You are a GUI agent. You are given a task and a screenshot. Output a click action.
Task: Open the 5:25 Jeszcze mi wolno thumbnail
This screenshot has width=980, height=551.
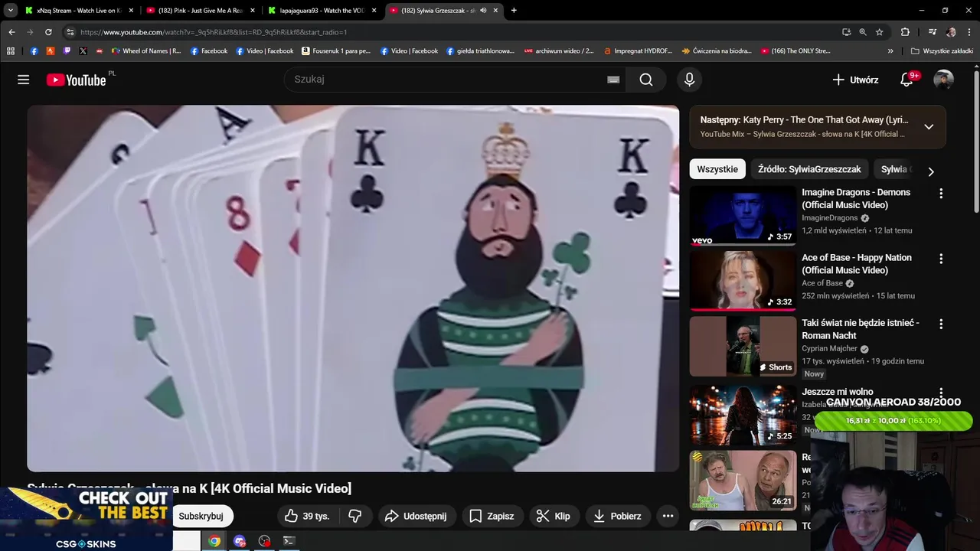tap(743, 414)
